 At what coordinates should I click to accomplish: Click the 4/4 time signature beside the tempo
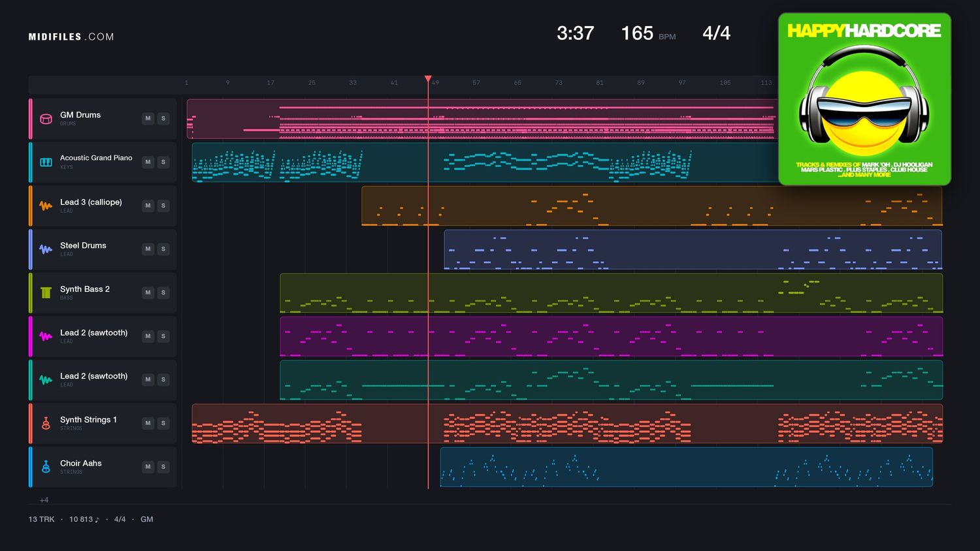pos(717,33)
